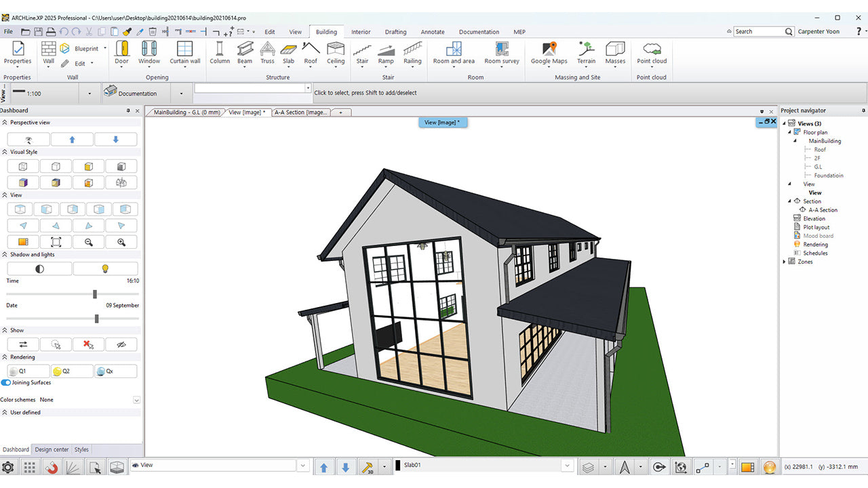The image size is (868, 488).
Task: Select the Point cloud tool
Action: point(652,52)
